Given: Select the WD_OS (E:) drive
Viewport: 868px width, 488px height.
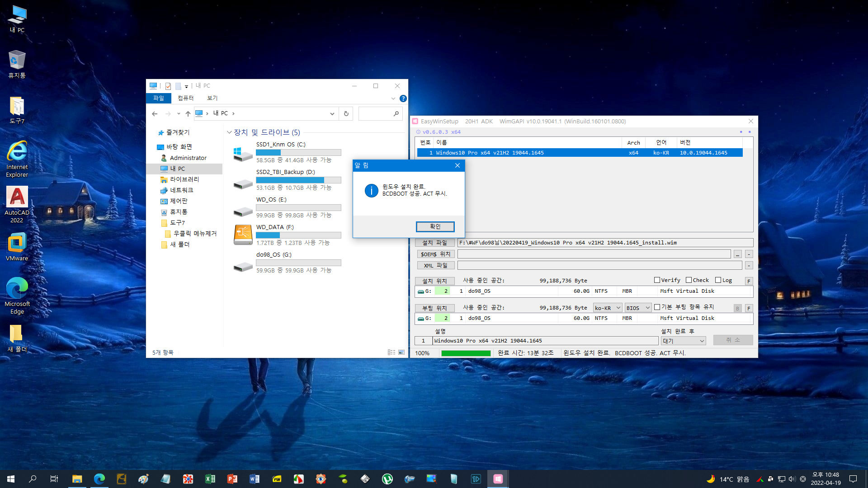Looking at the screenshot, I should (x=287, y=208).
